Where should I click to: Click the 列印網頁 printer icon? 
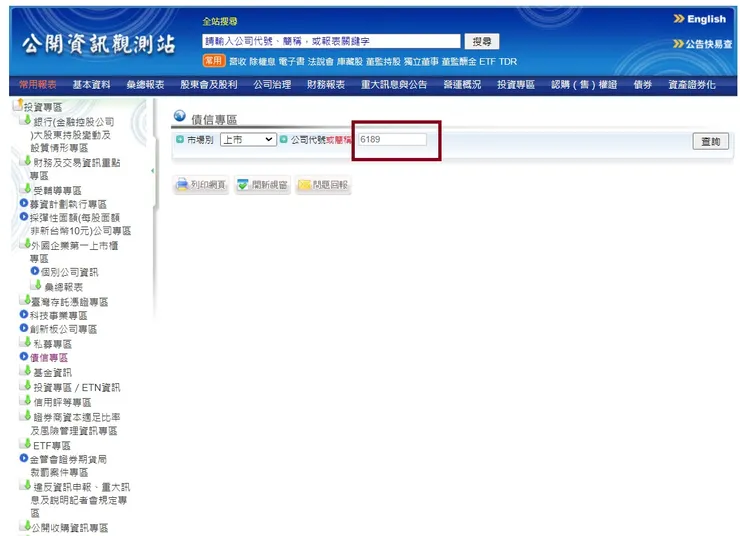(182, 184)
